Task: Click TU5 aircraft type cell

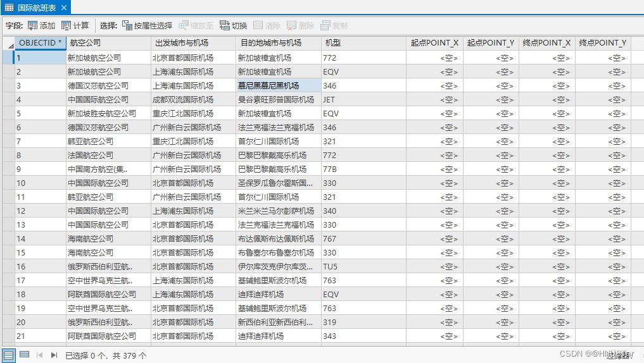Action: tap(363, 267)
